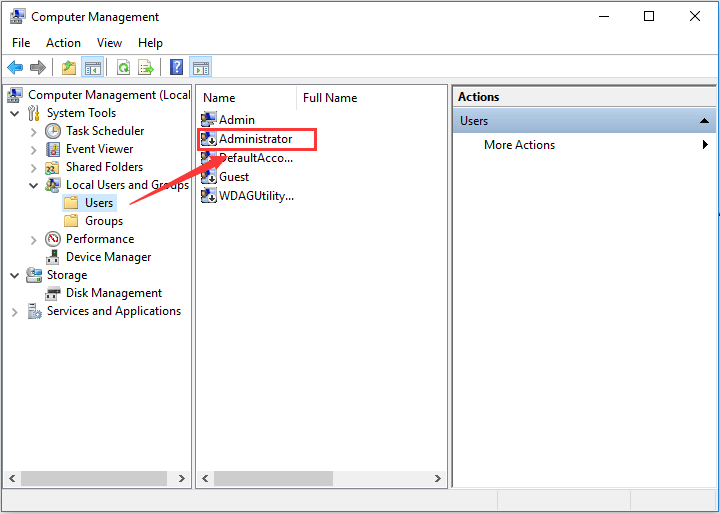Open Help via blue question-mark icon
This screenshot has width=720, height=514.
click(176, 67)
